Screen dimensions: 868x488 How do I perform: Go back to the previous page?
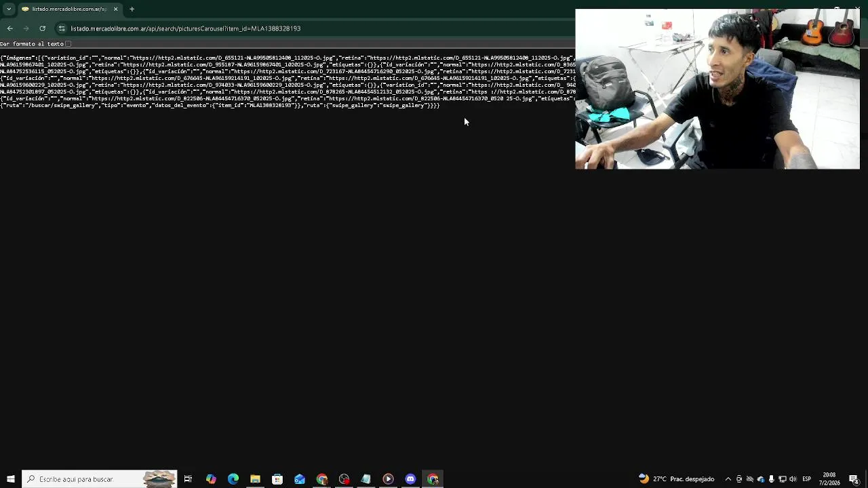(x=9, y=28)
